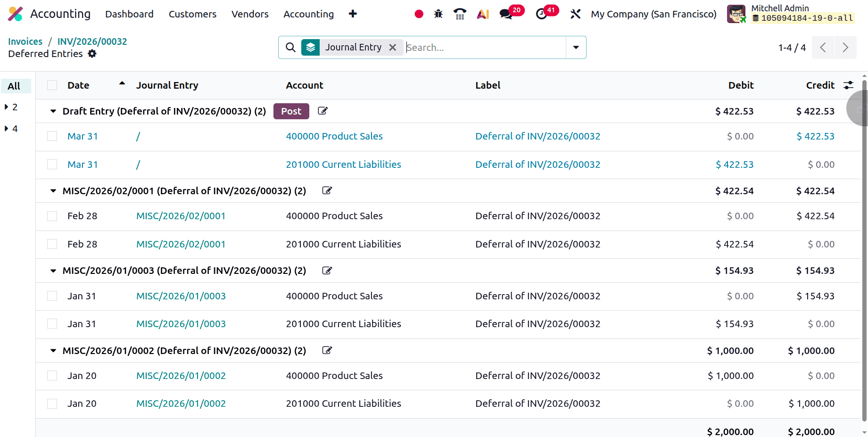The width and height of the screenshot is (868, 437).
Task: Click the layered filters icon in the search bar
Action: pos(310,47)
